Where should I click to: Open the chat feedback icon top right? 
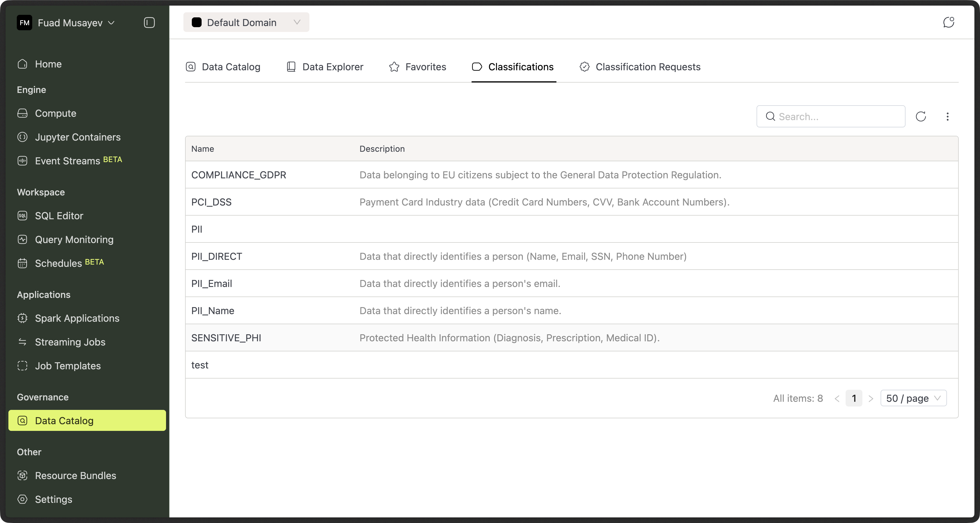[948, 22]
